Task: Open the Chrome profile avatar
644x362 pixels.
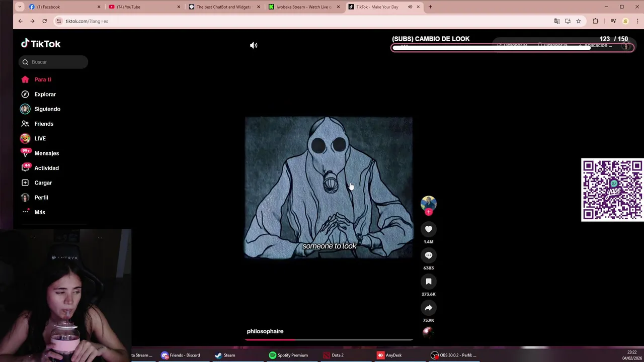Action: click(x=625, y=21)
